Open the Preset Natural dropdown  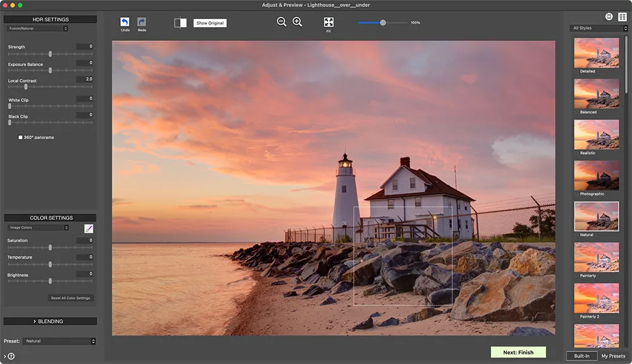point(59,341)
